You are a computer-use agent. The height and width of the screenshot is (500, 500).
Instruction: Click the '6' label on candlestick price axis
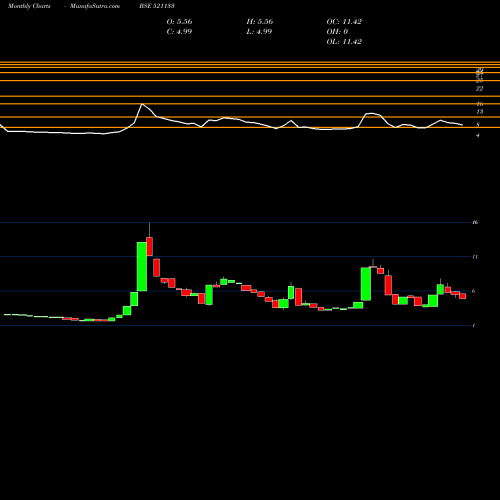tap(473, 291)
